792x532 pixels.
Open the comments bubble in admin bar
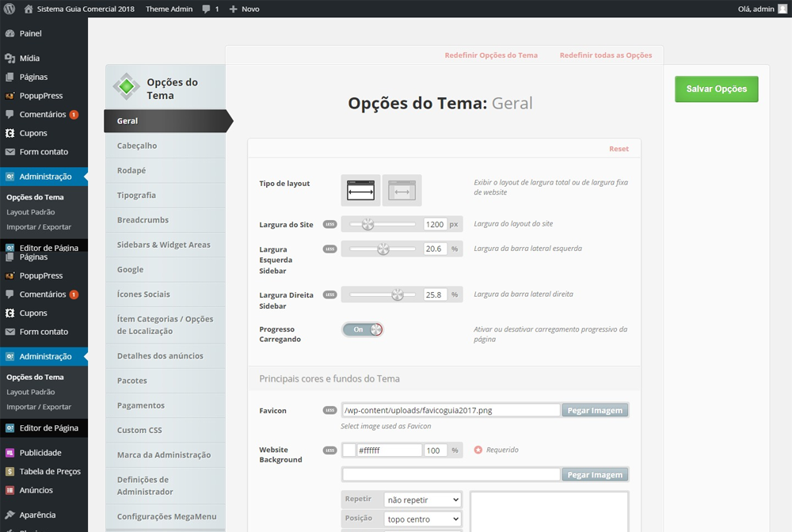pos(210,9)
